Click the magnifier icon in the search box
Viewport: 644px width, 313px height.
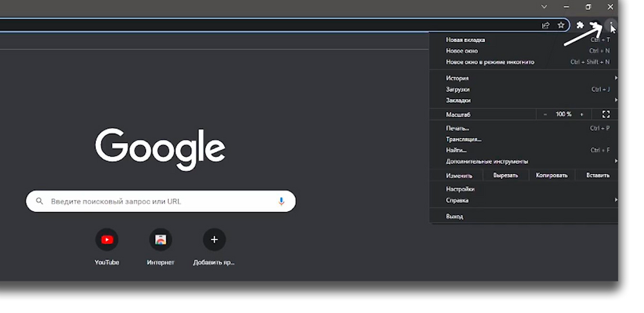pos(39,202)
